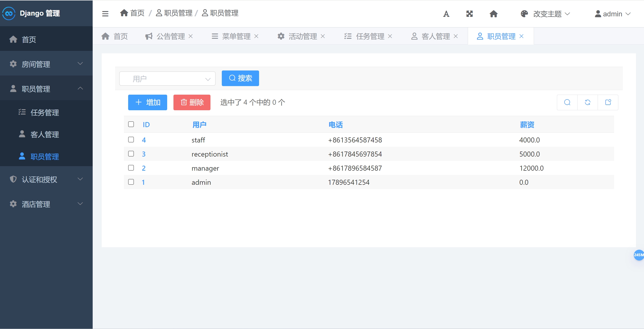Check the box for admin row
The width and height of the screenshot is (644, 329).
131,182
